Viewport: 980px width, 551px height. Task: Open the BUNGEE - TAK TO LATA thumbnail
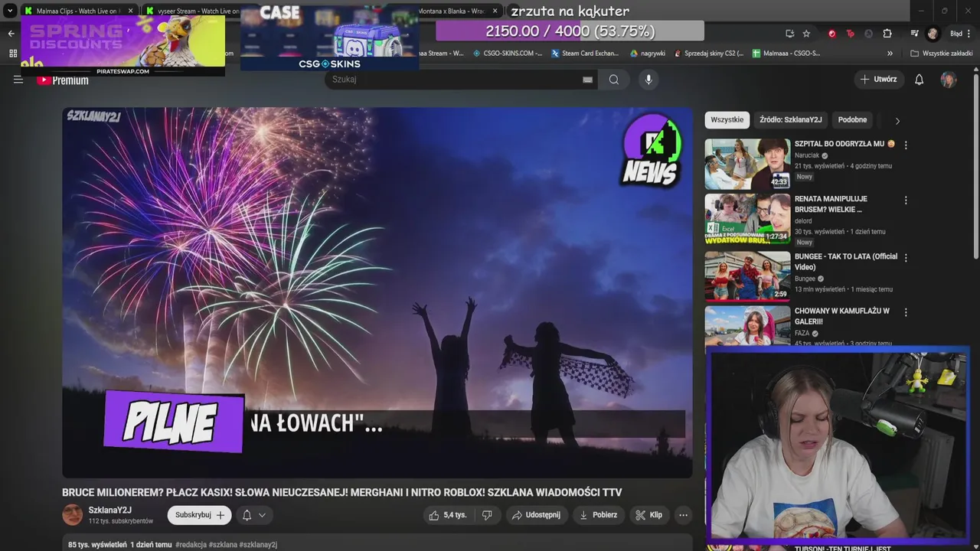pyautogui.click(x=747, y=276)
